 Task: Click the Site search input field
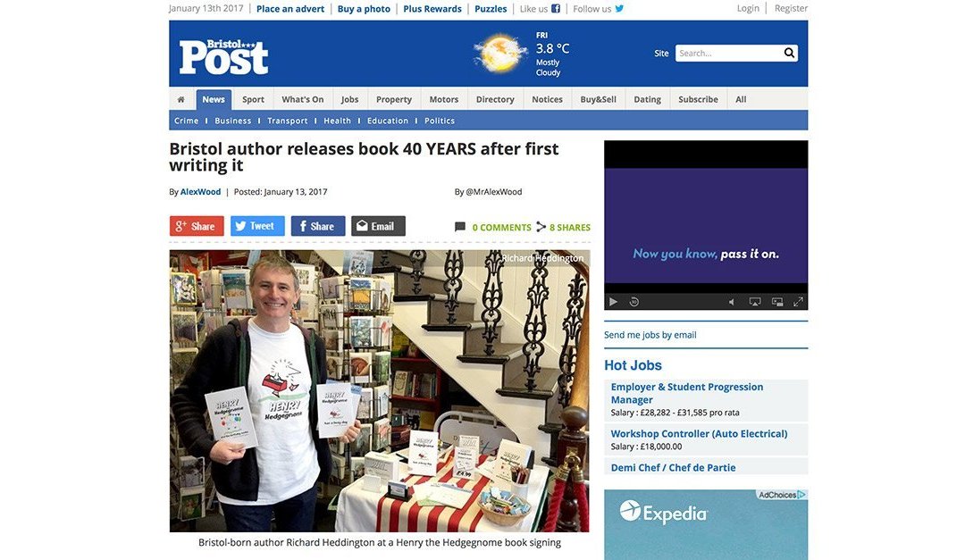coord(728,53)
